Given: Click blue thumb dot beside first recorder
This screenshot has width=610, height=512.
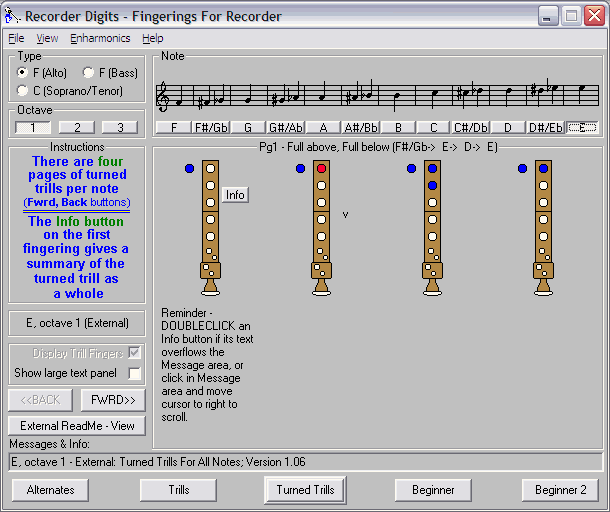Looking at the screenshot, I should [x=189, y=169].
